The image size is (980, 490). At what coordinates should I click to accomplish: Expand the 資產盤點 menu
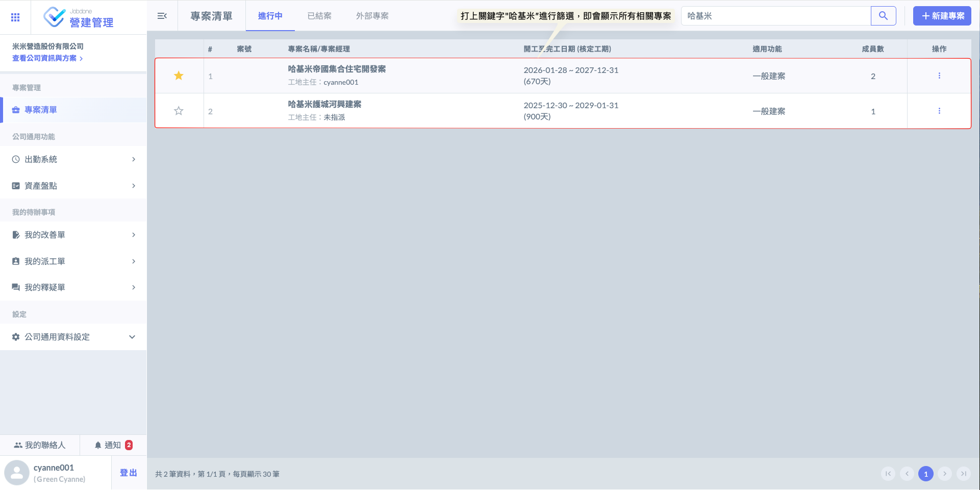click(x=73, y=186)
